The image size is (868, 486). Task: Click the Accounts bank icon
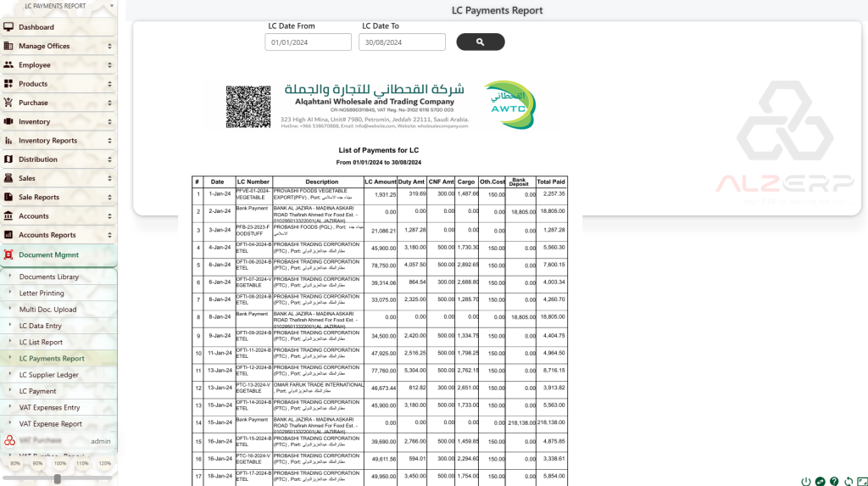click(x=8, y=215)
